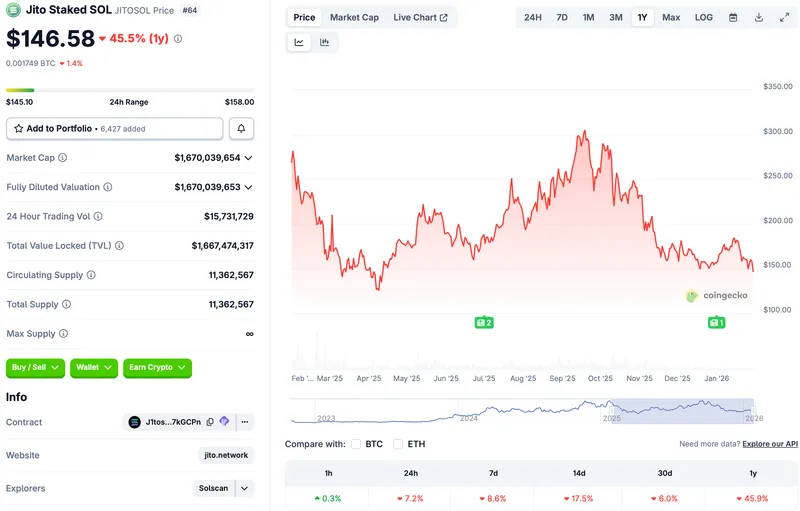
Task: Select the line chart view icon
Action: pyautogui.click(x=299, y=42)
